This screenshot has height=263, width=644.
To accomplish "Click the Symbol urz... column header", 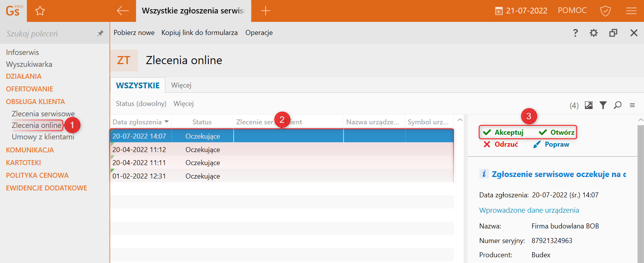I will (x=428, y=122).
